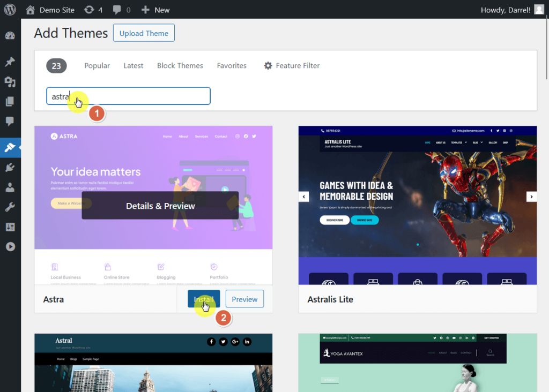Screen dimensions: 549x392
Task: Click next arrow on Astralis Lite slider
Action: coord(531,197)
